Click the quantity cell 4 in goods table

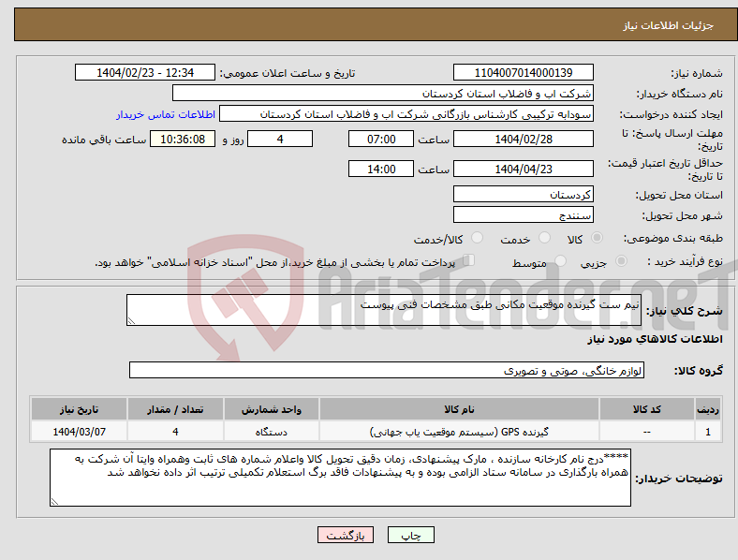(x=175, y=431)
